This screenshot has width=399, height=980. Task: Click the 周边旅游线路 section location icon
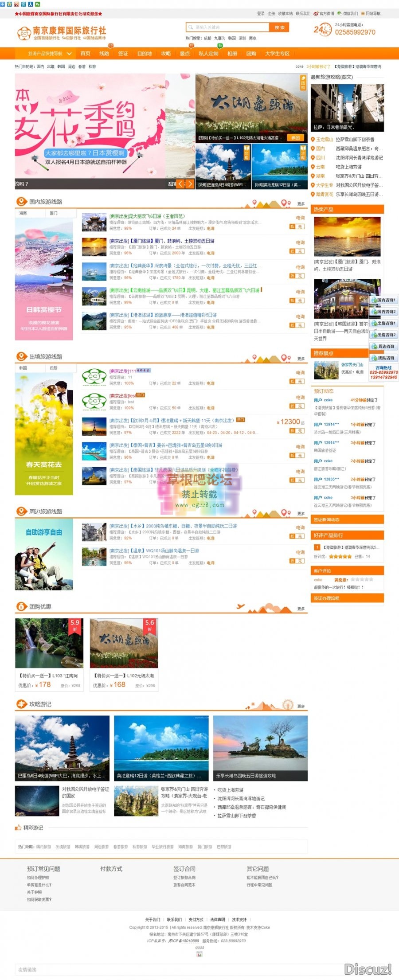21,511
